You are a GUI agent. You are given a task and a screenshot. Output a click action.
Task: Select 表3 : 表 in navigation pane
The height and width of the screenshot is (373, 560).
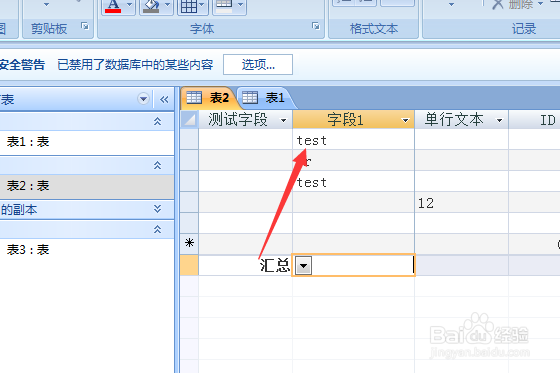pos(87,250)
